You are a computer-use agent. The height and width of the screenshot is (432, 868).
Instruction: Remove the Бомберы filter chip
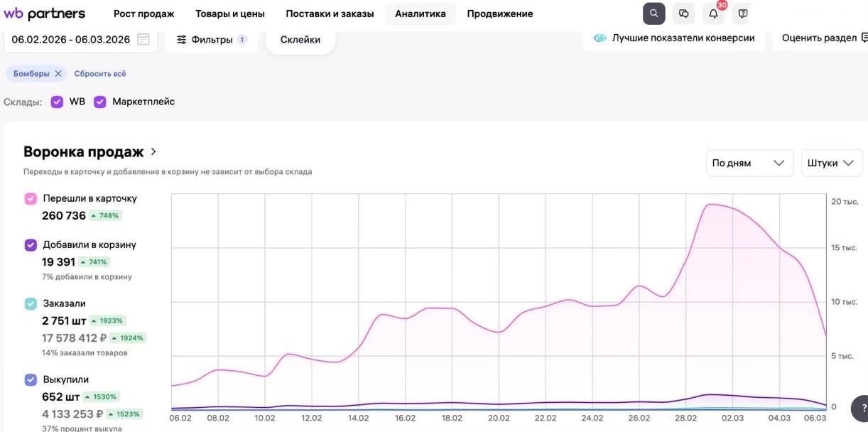59,74
